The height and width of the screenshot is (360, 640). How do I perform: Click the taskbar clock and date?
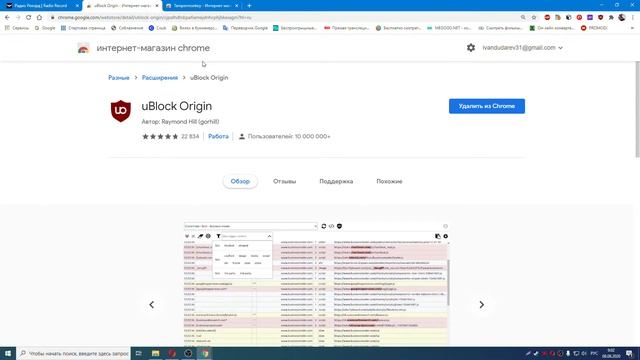pos(611,353)
